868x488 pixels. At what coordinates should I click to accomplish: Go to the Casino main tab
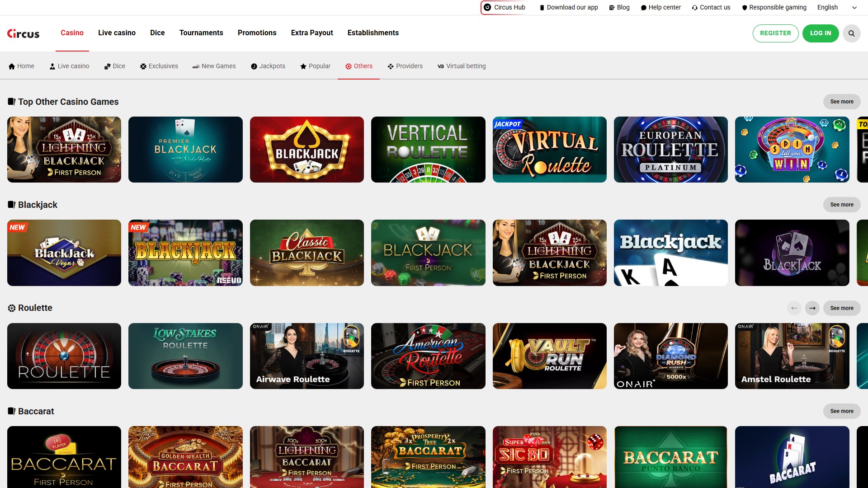pyautogui.click(x=72, y=33)
